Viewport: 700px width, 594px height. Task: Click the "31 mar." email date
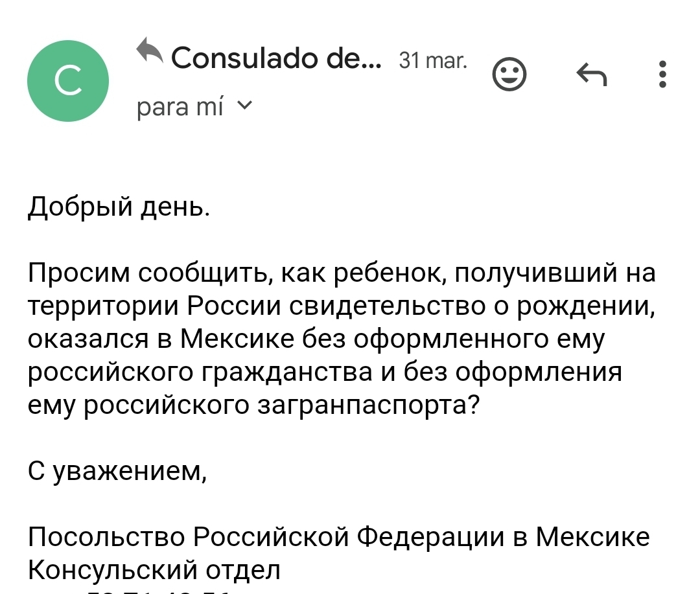[x=432, y=61]
